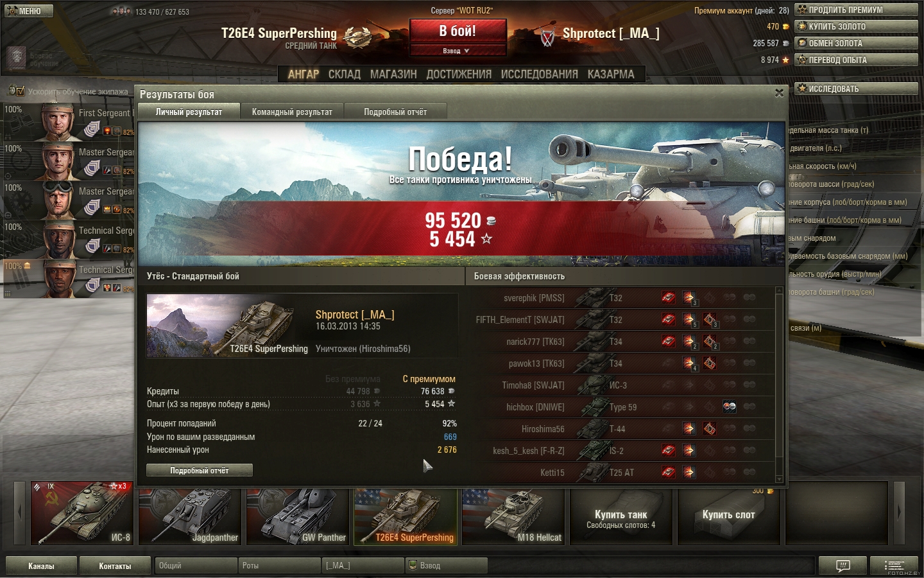Click the crew training acceleration icon

(x=16, y=91)
